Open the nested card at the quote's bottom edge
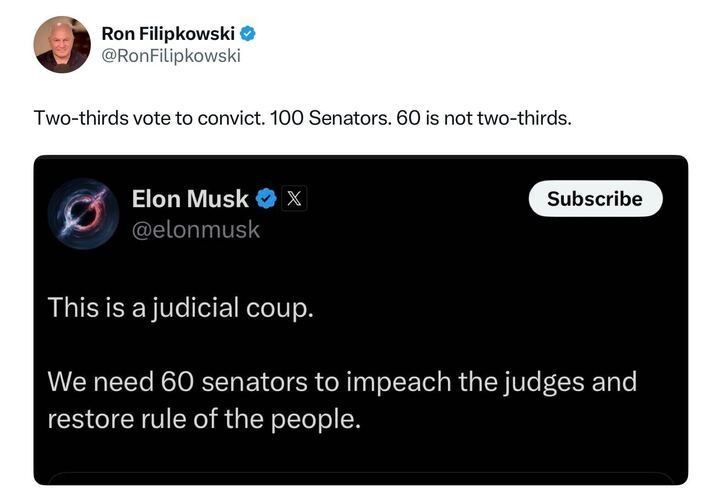 (360, 478)
